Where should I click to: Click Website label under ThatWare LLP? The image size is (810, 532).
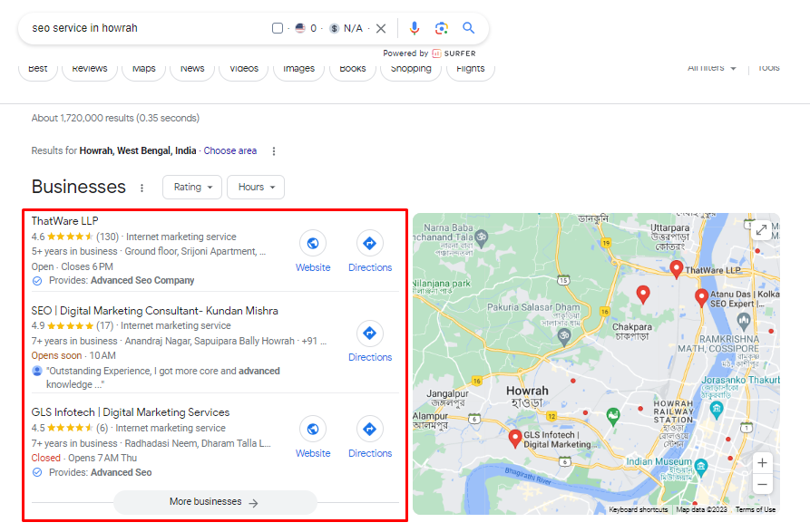point(313,267)
